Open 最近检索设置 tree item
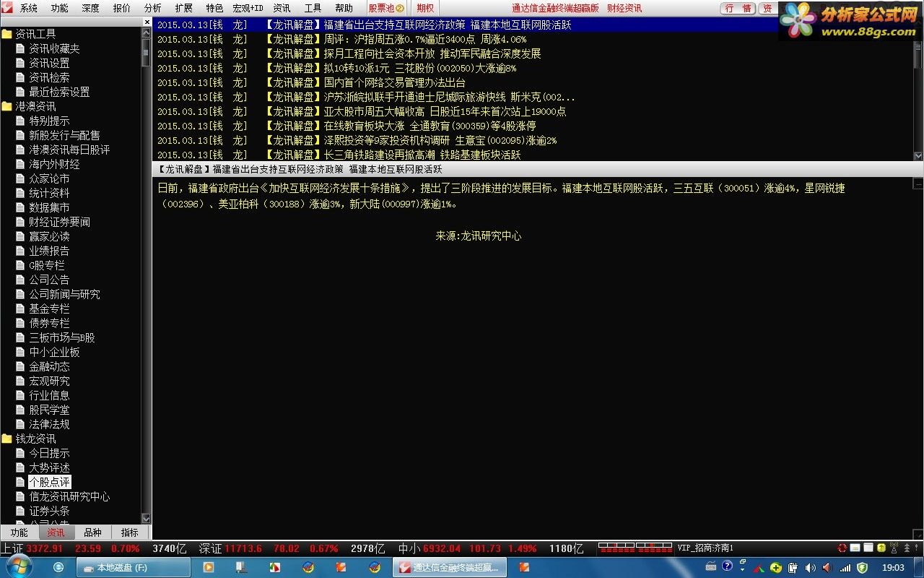This screenshot has height=578, width=924. point(59,92)
